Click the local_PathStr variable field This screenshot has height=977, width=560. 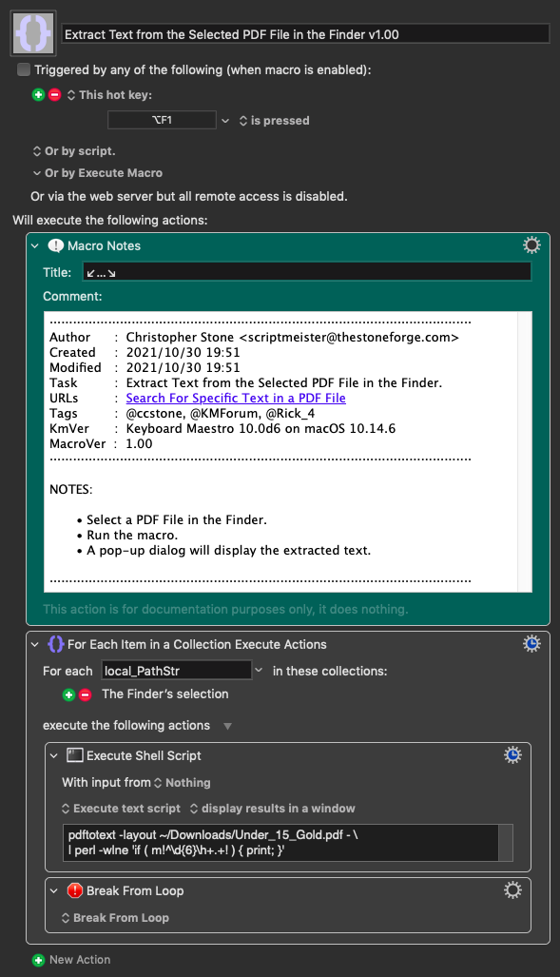click(176, 671)
